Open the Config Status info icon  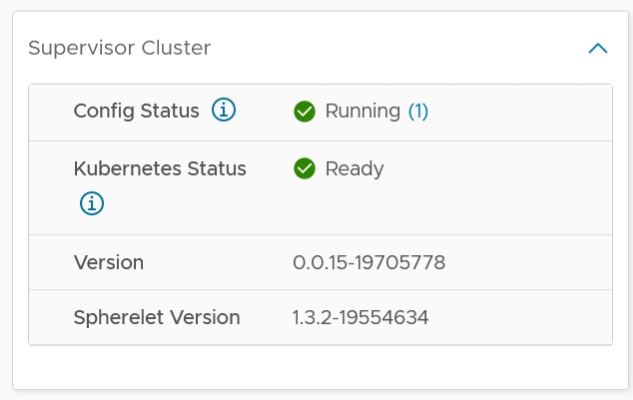224,111
